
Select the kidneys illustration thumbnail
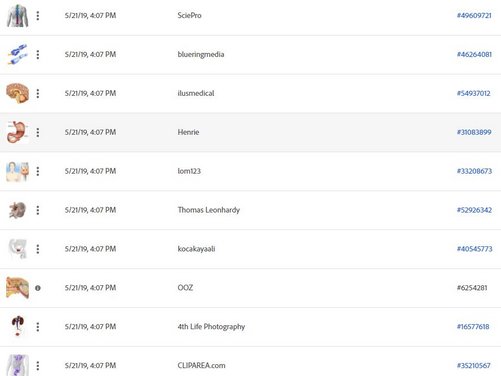coord(18,326)
